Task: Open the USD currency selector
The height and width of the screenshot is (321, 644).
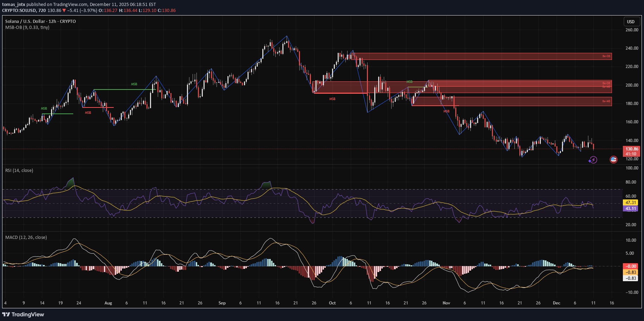Action: (x=631, y=21)
